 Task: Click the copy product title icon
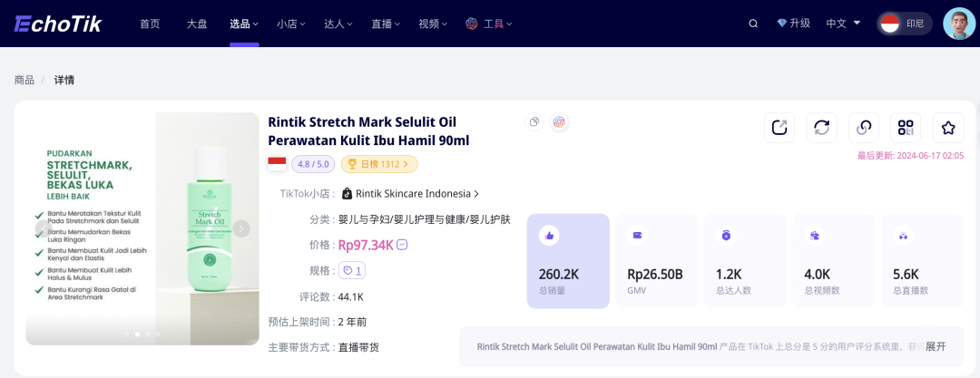coord(534,122)
